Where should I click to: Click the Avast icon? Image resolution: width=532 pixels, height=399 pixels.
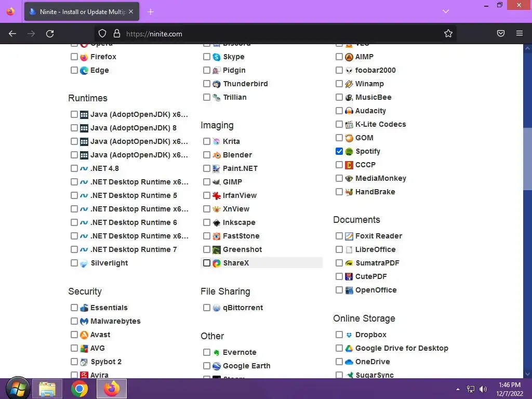click(x=84, y=335)
